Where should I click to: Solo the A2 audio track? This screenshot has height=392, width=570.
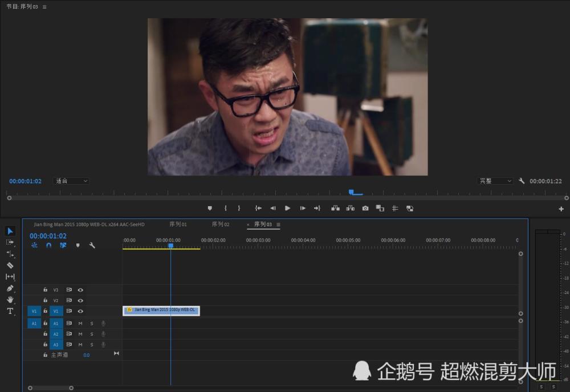[92, 334]
